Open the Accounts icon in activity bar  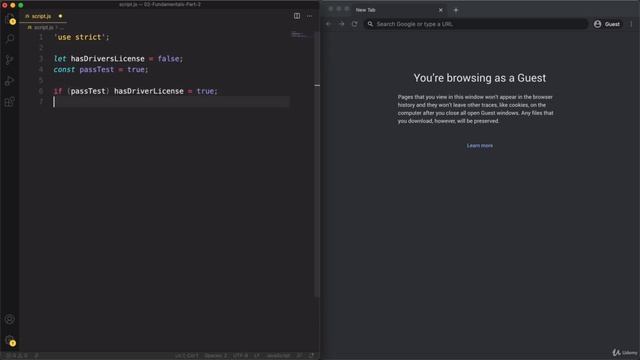(10, 319)
